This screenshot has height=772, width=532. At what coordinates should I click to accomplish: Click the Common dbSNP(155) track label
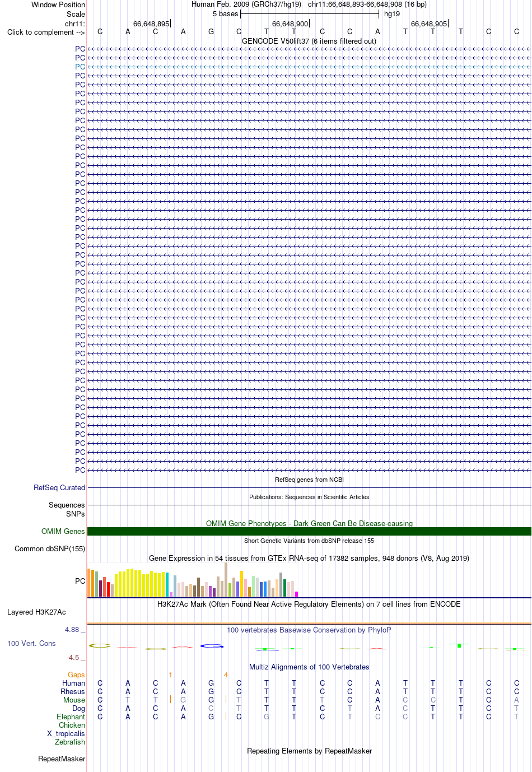pos(50,549)
